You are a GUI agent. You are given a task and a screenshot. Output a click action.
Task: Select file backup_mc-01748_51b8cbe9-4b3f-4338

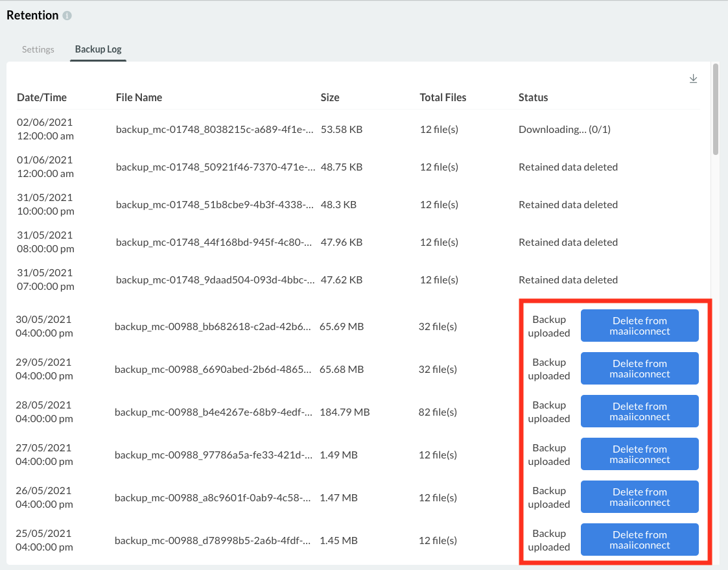pyautogui.click(x=215, y=205)
